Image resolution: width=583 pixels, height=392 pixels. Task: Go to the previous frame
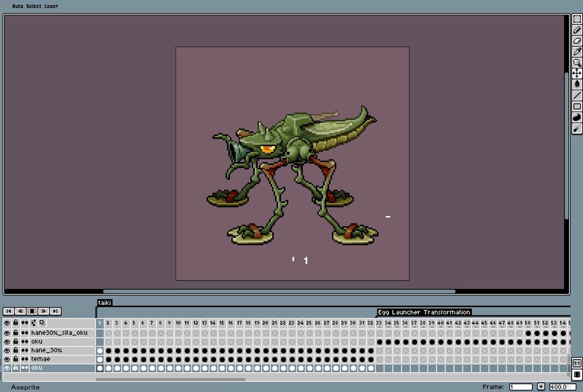(21, 311)
